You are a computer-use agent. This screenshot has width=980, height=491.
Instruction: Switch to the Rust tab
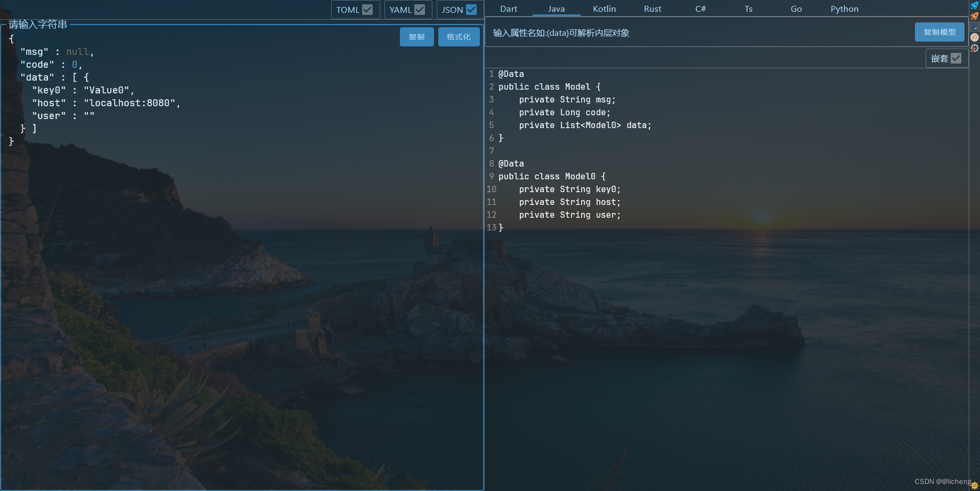click(x=653, y=9)
